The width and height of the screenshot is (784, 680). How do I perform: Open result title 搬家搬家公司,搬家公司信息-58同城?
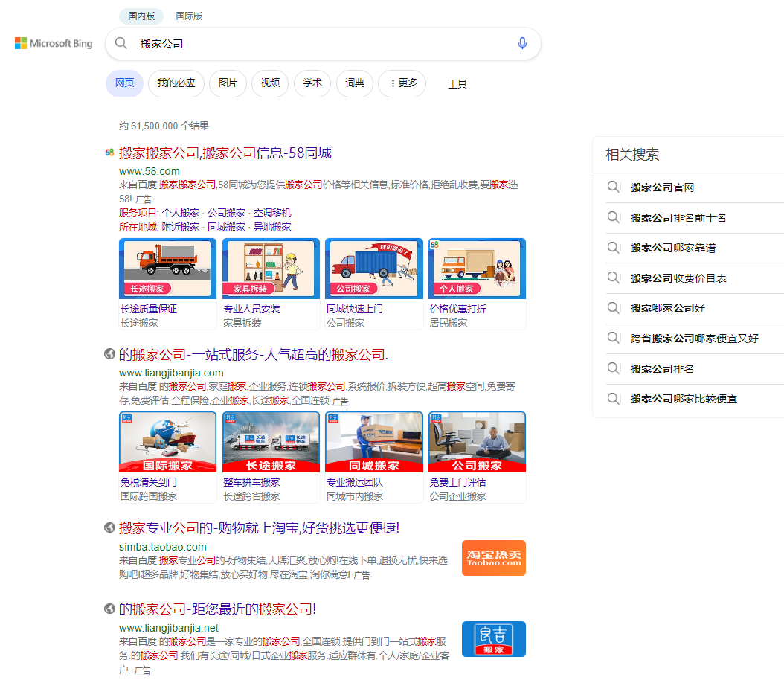click(x=225, y=153)
